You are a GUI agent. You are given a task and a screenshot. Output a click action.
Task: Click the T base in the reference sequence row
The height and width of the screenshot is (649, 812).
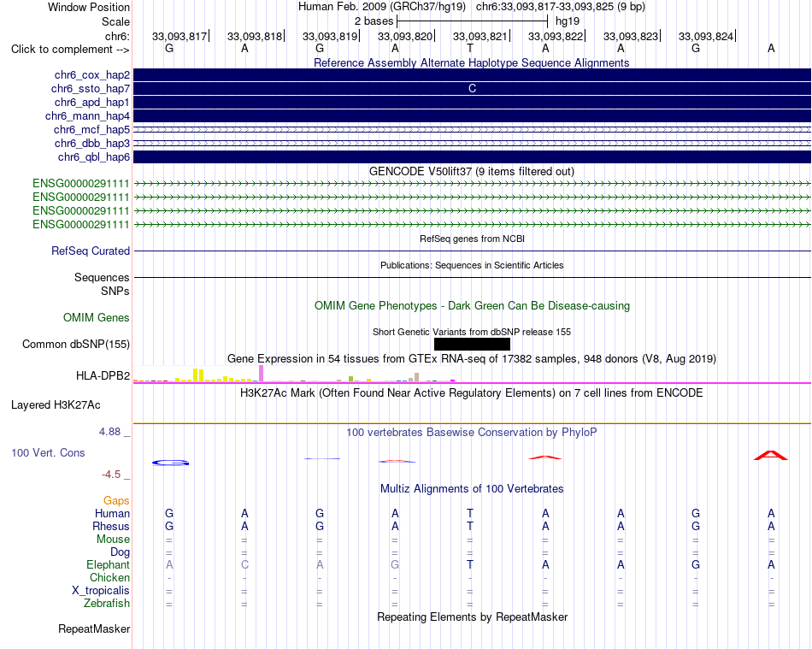[470, 49]
